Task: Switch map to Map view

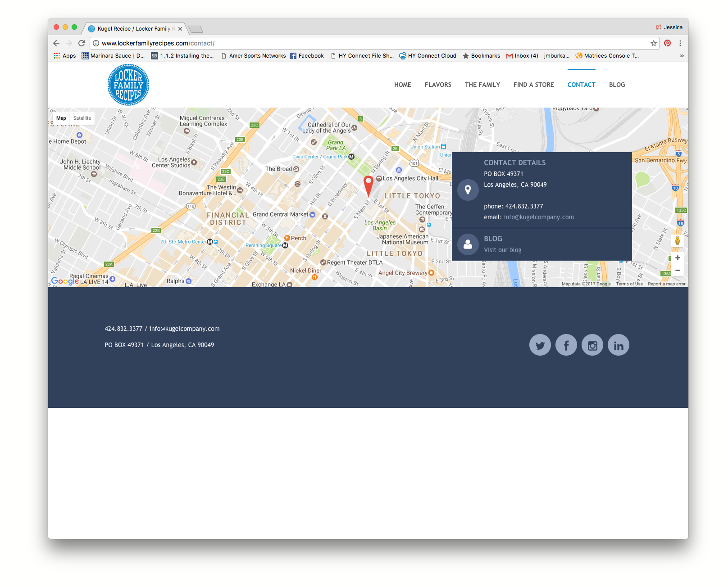Action: coord(61,118)
